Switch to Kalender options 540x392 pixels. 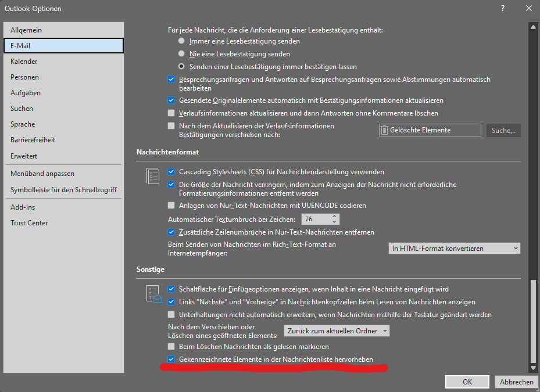point(63,61)
